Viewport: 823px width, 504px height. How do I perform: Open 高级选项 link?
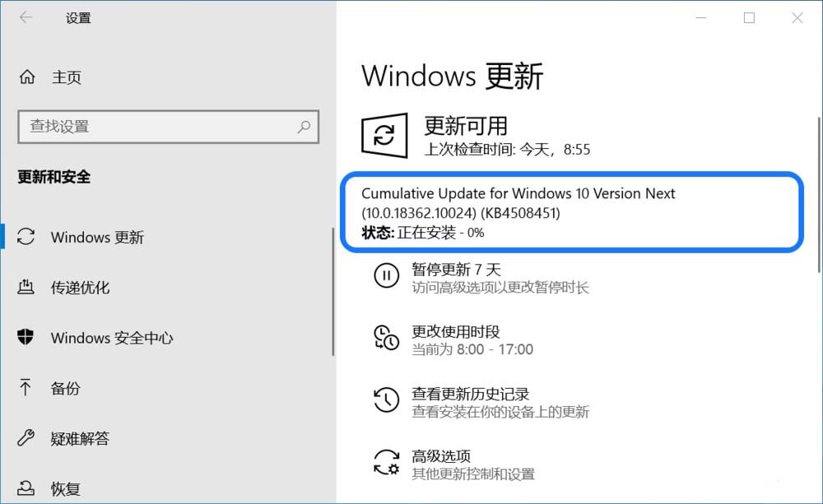click(x=441, y=456)
